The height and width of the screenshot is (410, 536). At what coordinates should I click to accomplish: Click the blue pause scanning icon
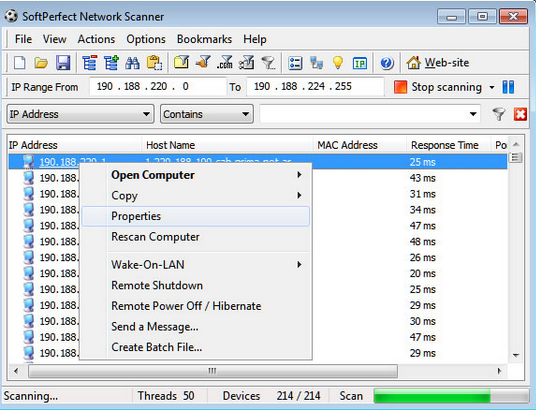tap(508, 87)
